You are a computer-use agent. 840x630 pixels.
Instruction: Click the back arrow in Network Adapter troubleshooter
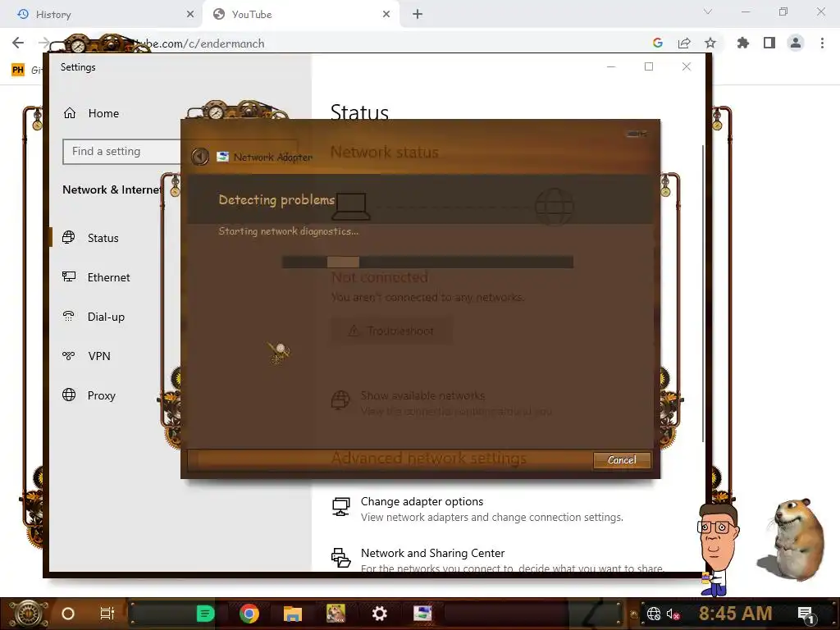200,157
